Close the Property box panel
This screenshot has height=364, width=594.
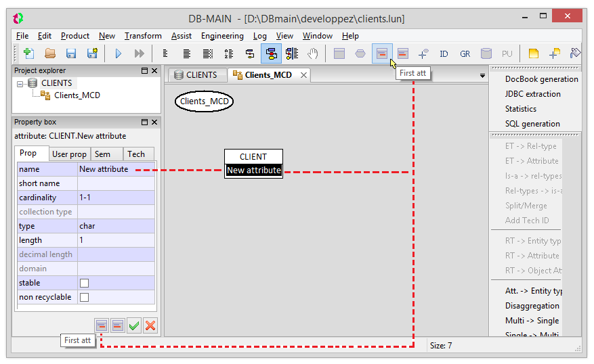[154, 122]
